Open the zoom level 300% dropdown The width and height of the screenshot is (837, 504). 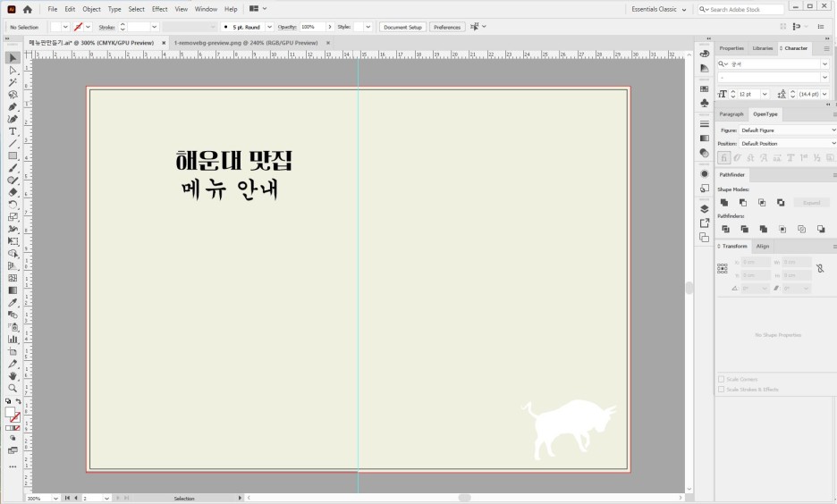[55, 498]
